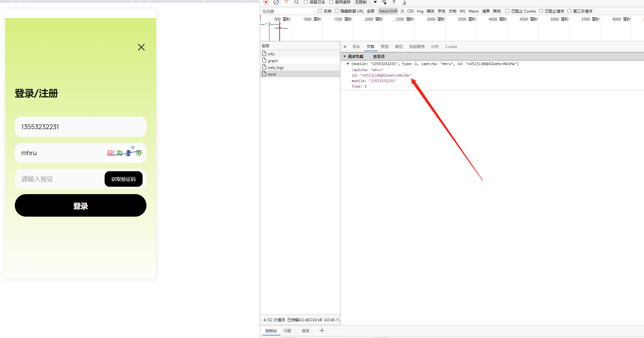644x338 pixels.
Task: Switch to the 标头 tab
Action: click(356, 47)
